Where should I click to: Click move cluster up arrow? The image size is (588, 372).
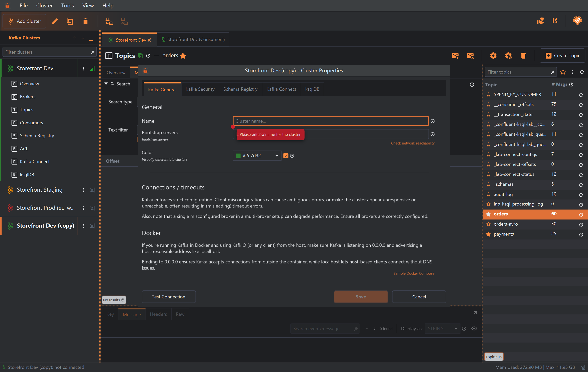pos(75,38)
